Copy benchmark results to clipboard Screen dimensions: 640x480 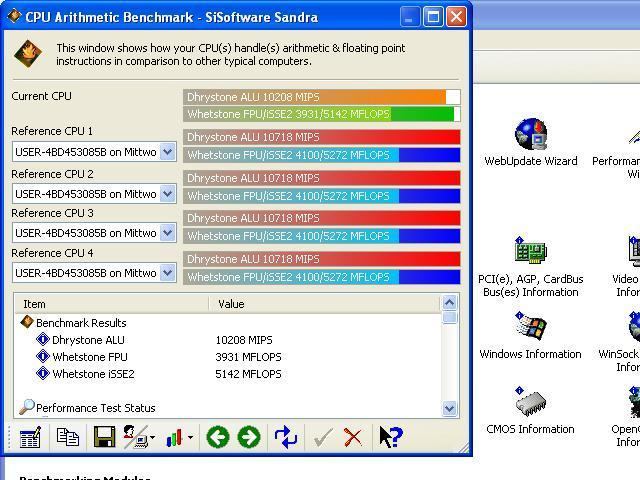click(x=68, y=437)
